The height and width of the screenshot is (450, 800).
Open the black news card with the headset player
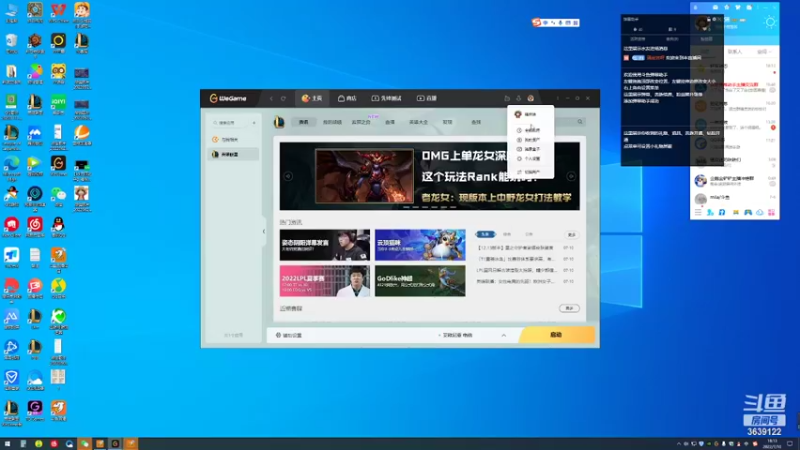pyautogui.click(x=324, y=244)
